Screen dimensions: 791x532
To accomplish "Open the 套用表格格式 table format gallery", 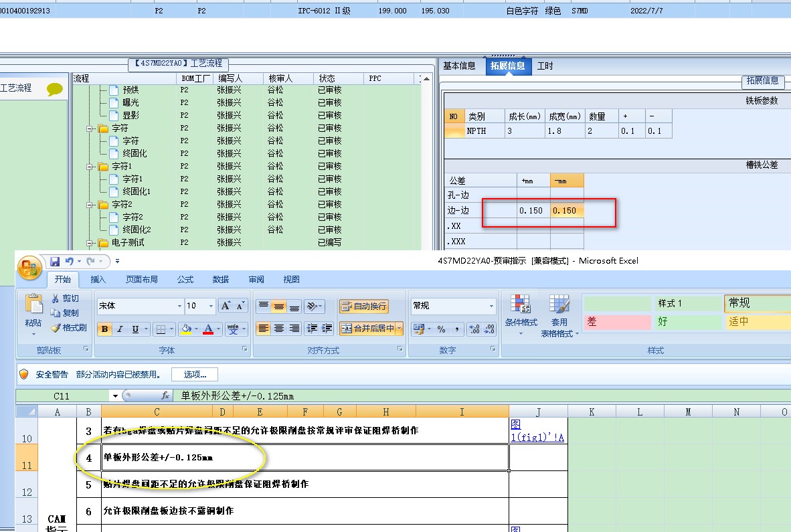I will pyautogui.click(x=559, y=316).
